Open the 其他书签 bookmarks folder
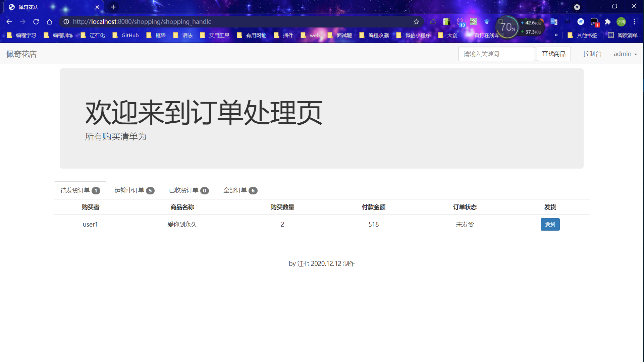The image size is (644, 362). [x=582, y=35]
